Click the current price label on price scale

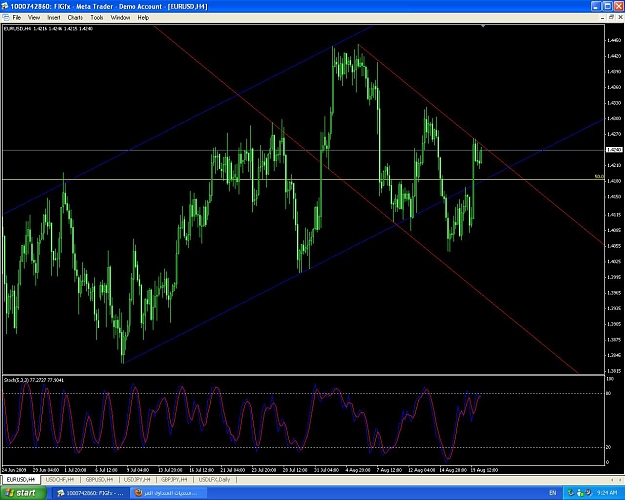pyautogui.click(x=614, y=150)
